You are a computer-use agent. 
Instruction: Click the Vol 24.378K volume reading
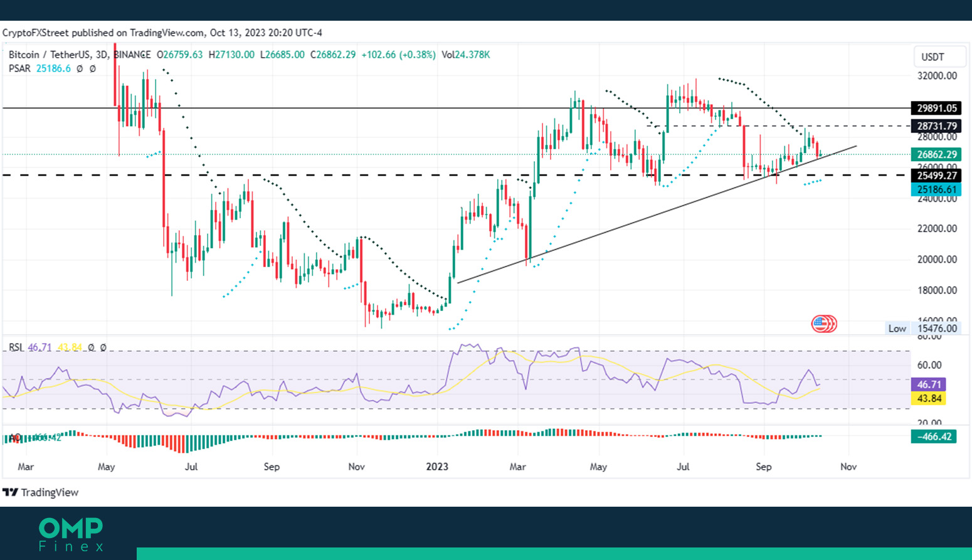point(466,55)
